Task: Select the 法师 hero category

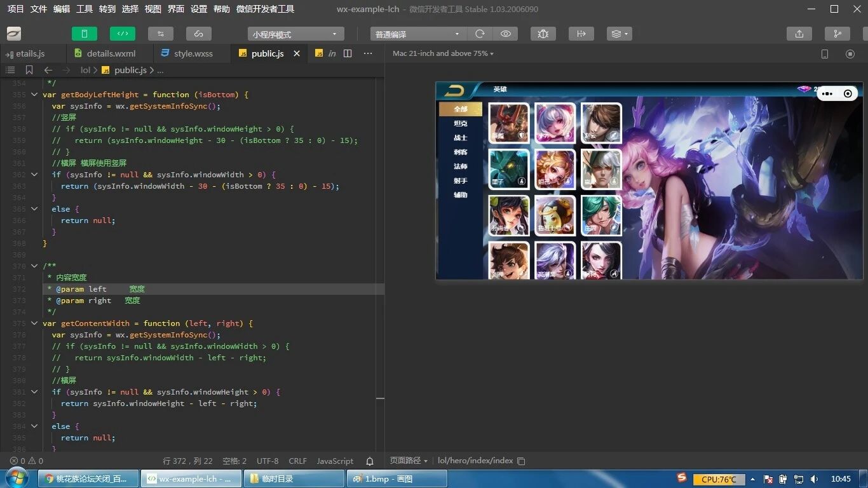Action: [x=461, y=166]
